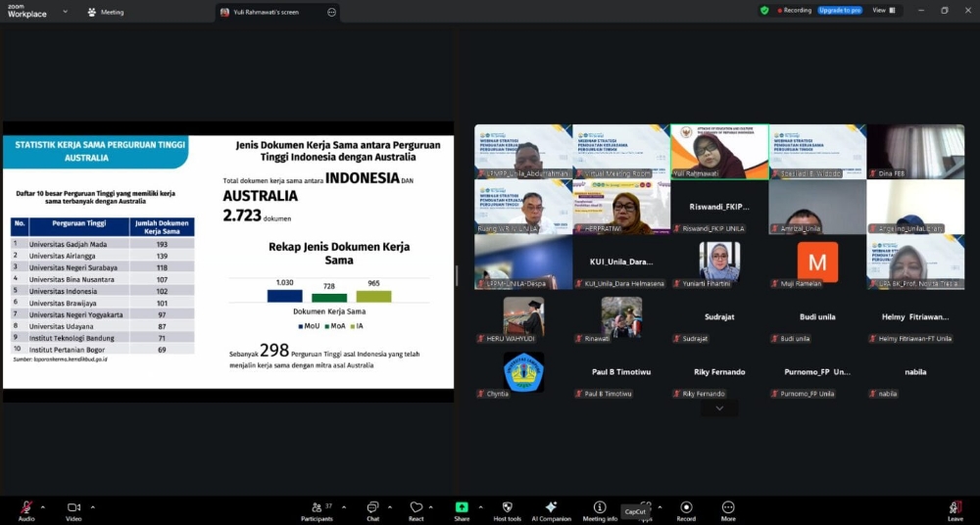This screenshot has height=525, width=980.
Task: Show Meeting info
Action: 600,509
